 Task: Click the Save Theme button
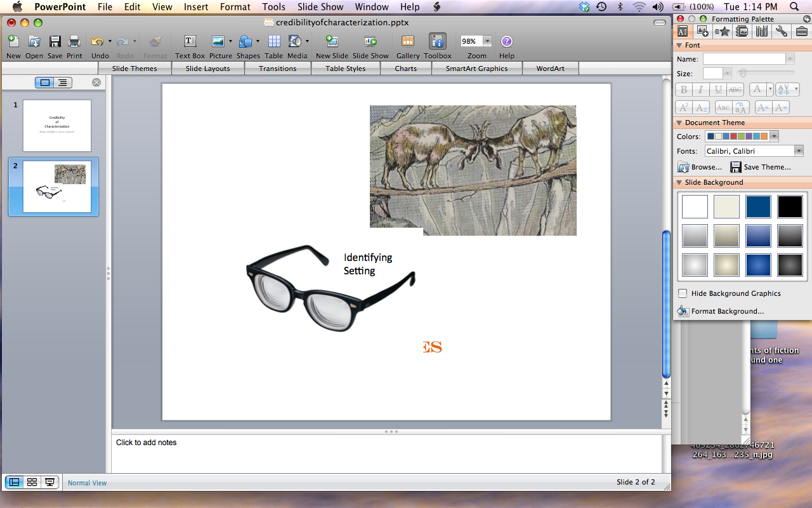(x=760, y=167)
